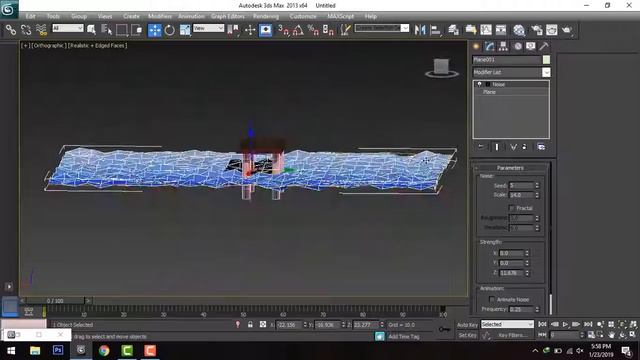Viewport: 640px width, 360px height.
Task: Open the Display command panel tab
Action: 531,46
